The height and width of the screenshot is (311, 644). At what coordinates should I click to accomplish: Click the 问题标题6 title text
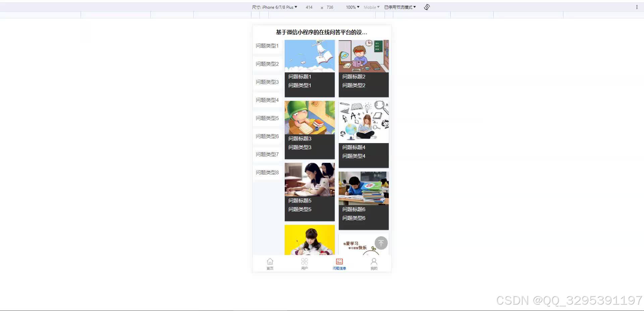tap(354, 209)
